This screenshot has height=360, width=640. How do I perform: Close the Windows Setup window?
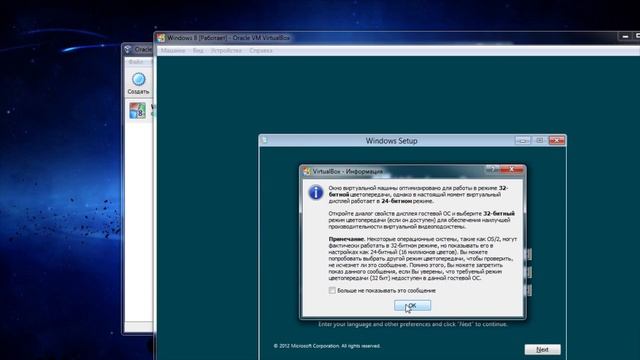point(557,140)
